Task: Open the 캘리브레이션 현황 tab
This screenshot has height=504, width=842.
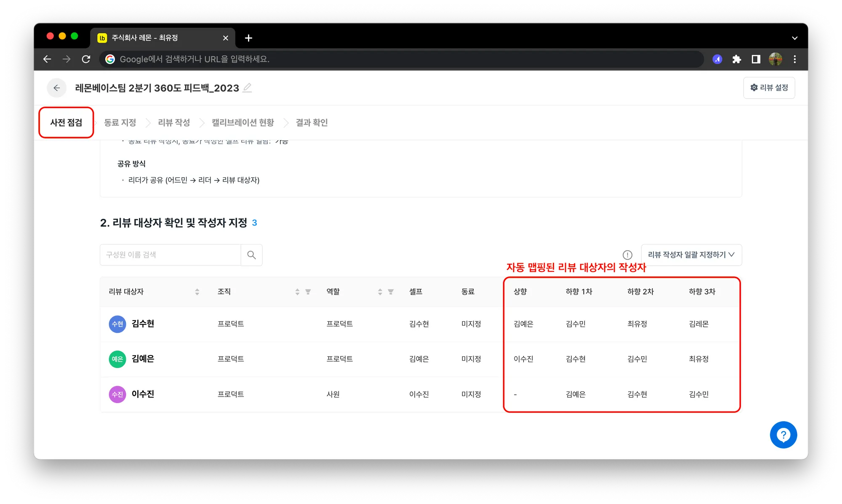Action: point(243,122)
